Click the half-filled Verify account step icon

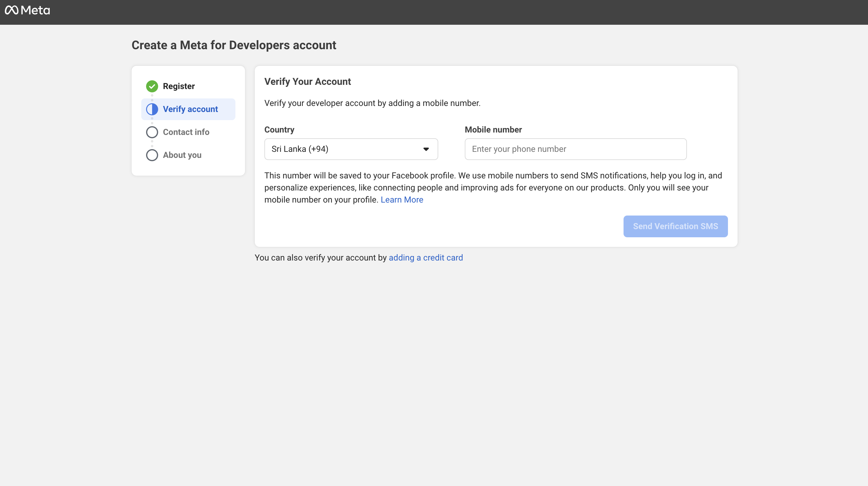[x=152, y=109]
